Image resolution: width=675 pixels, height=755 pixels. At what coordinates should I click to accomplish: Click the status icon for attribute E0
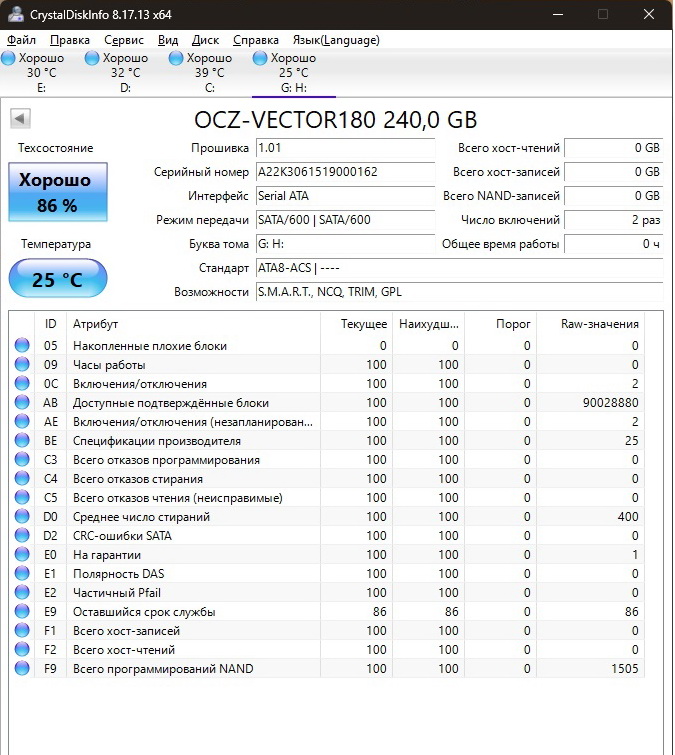22,555
